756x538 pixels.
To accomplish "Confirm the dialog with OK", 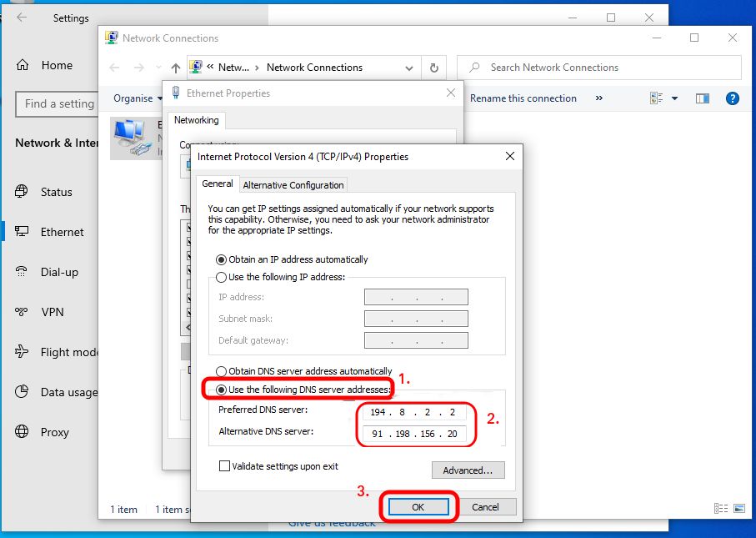I will [418, 506].
